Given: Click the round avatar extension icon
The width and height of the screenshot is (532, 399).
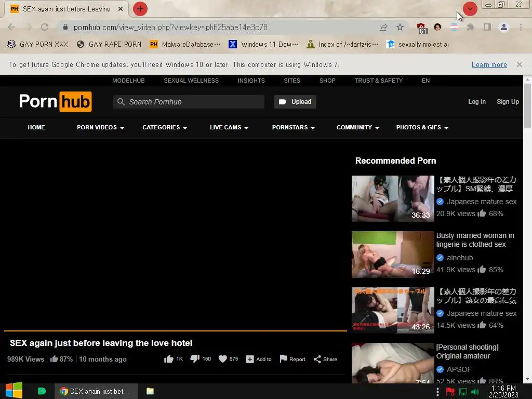Looking at the screenshot, I should click(x=437, y=27).
